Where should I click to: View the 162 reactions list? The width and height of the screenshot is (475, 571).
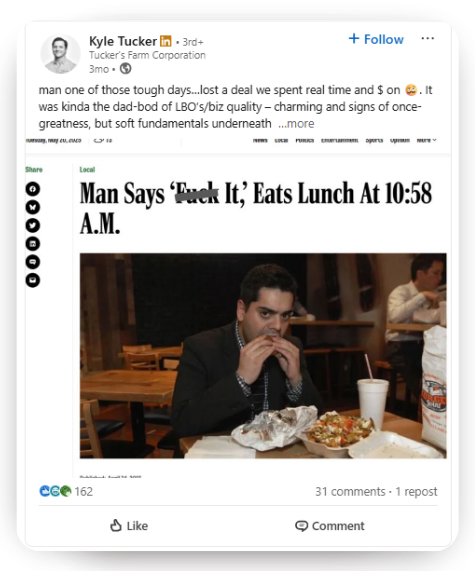[x=66, y=491]
